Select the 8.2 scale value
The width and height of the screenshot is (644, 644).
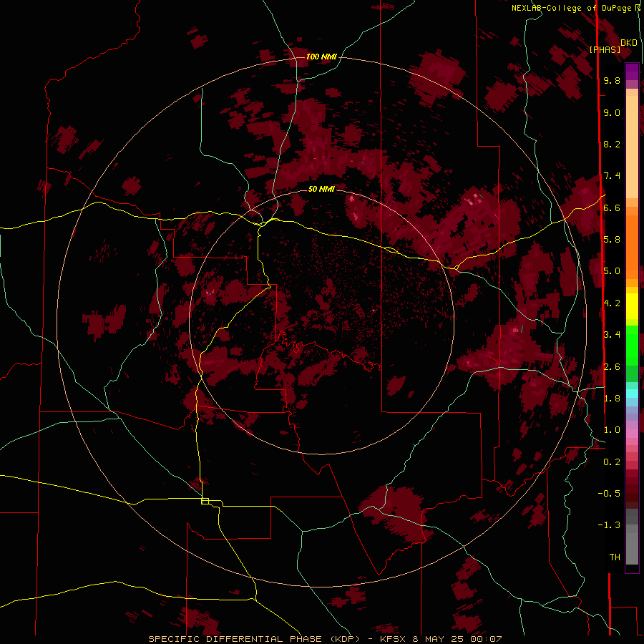[612, 144]
